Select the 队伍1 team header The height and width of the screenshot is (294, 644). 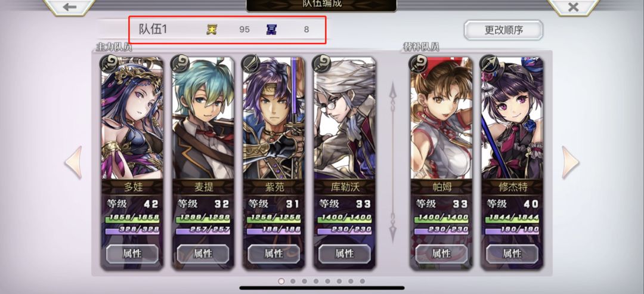(x=228, y=30)
